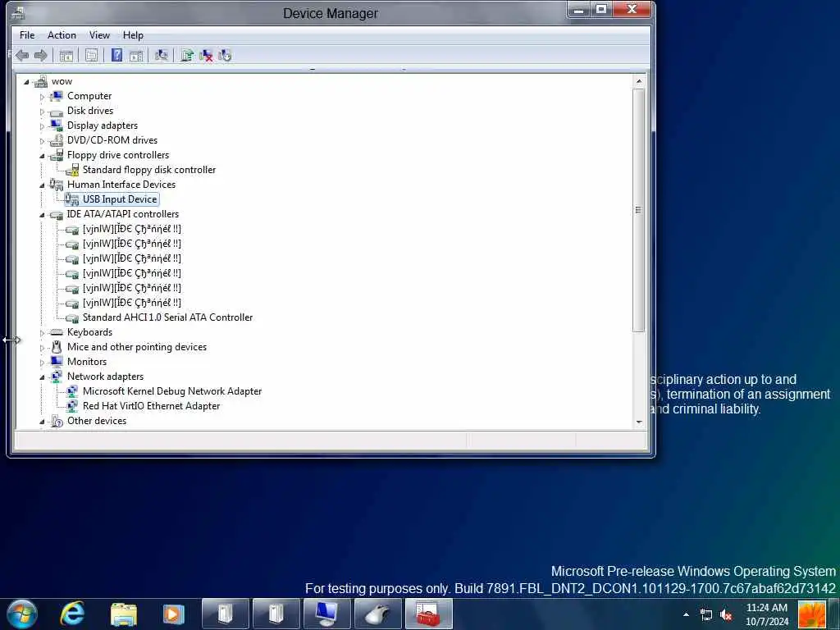Click the red toolbox taskbar icon
Viewport: 840px width, 630px height.
[x=428, y=614]
